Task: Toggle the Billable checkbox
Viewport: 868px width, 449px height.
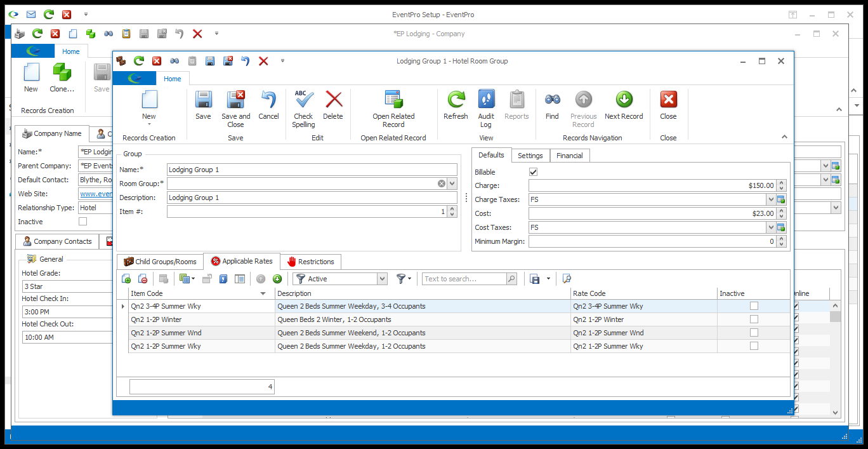Action: point(534,172)
